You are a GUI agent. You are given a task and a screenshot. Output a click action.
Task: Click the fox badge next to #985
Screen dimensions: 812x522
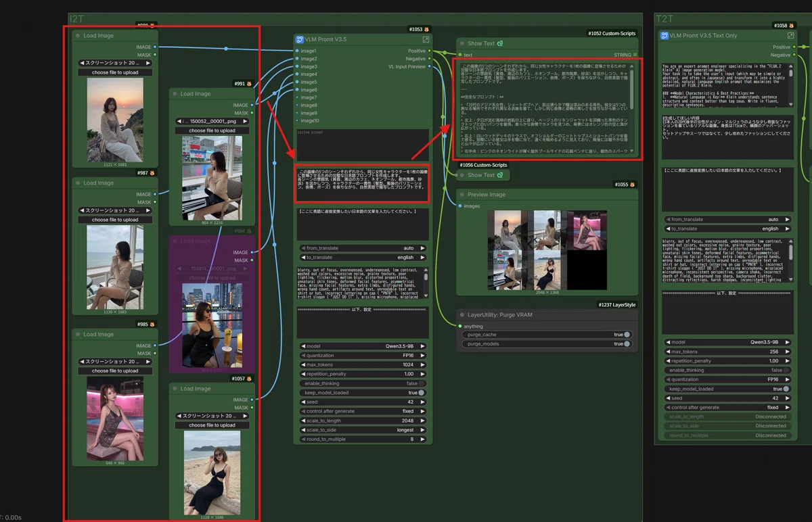[x=152, y=324]
